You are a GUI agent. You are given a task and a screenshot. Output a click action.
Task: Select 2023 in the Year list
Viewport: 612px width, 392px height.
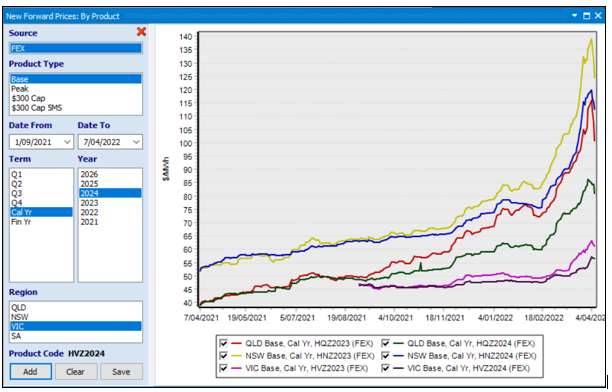tap(110, 203)
